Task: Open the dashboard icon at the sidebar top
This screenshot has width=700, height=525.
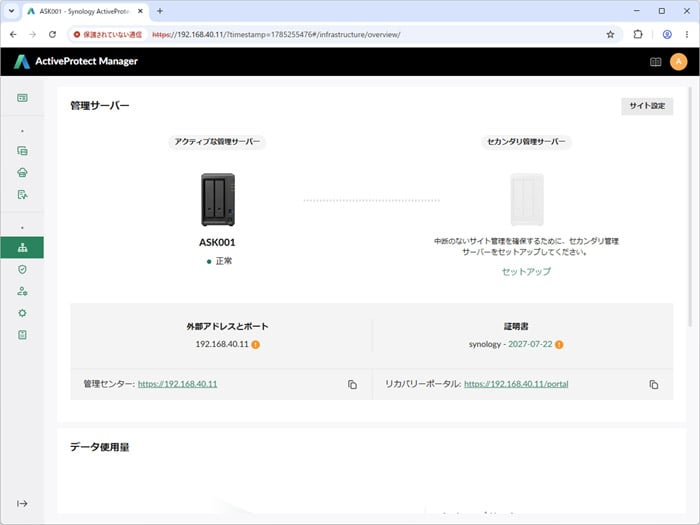Action: click(22, 98)
